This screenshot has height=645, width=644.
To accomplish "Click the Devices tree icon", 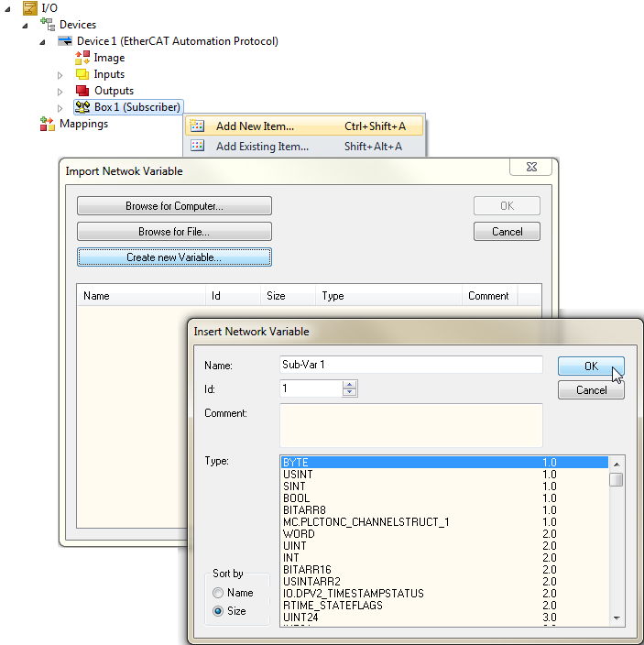I will 48,25.
